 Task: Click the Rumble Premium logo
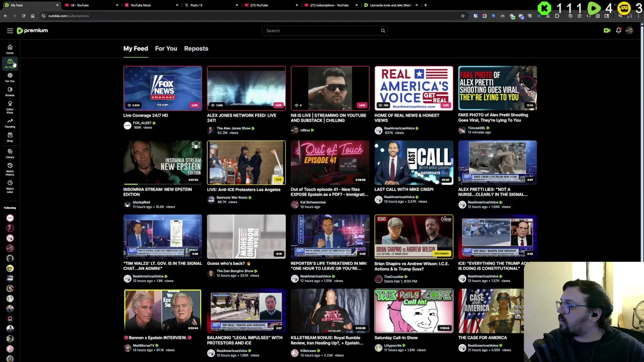click(32, 31)
